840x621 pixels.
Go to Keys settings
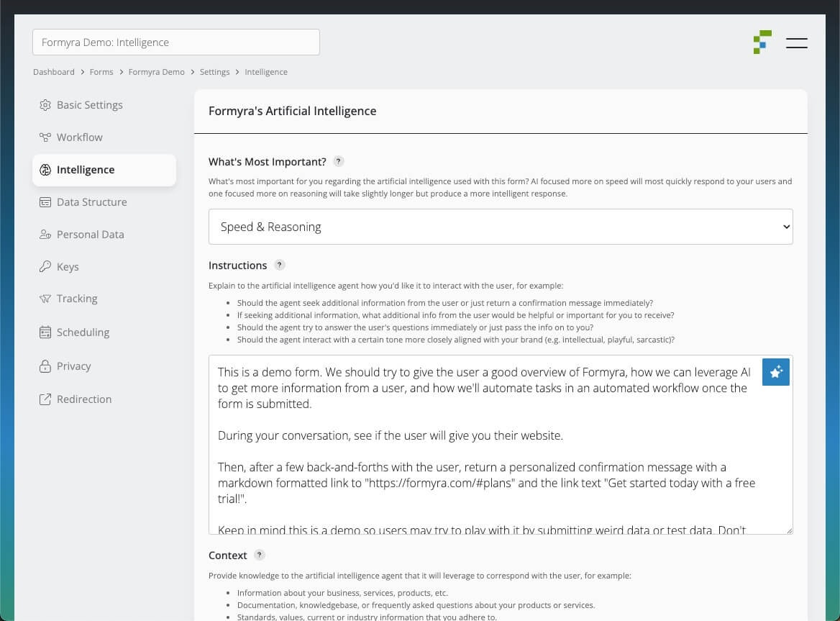pos(104,266)
